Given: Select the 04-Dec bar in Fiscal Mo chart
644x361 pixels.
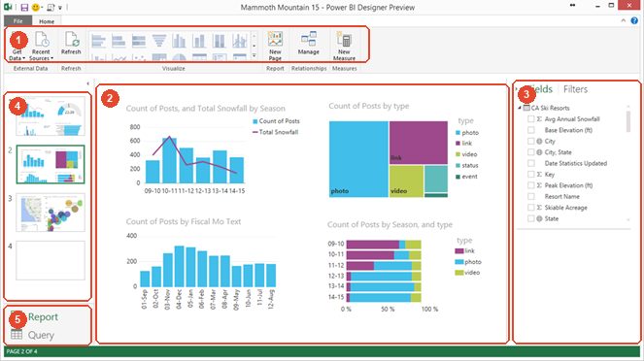Looking at the screenshot, I should 179,266.
